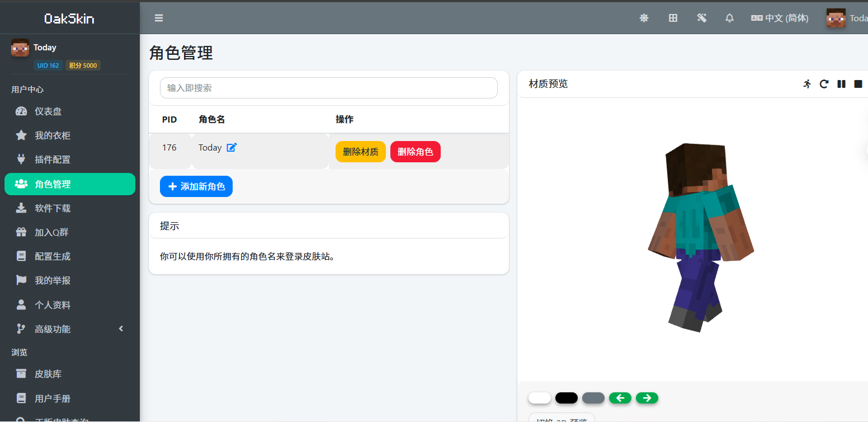
Task: Click the design tools icon in top bar
Action: [x=702, y=18]
